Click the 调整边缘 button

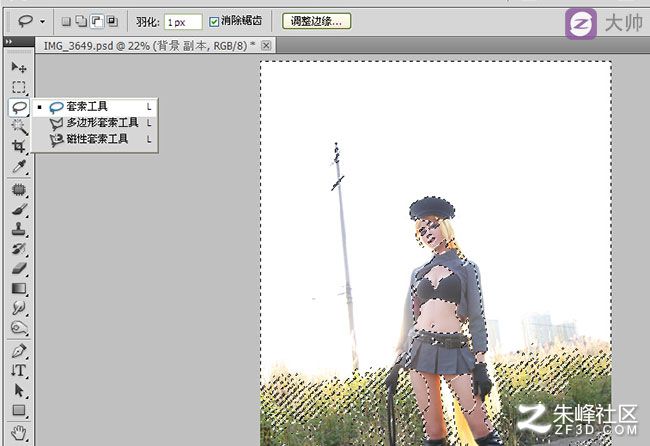[x=316, y=21]
